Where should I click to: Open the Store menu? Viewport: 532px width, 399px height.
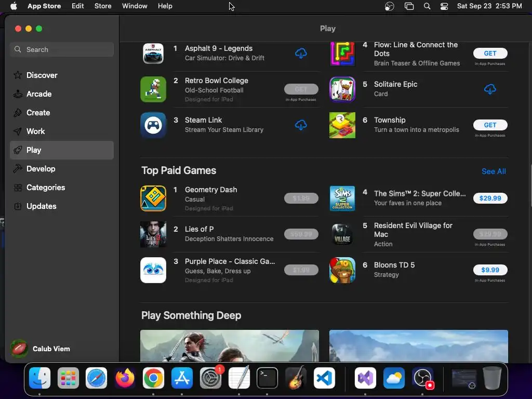[103, 6]
